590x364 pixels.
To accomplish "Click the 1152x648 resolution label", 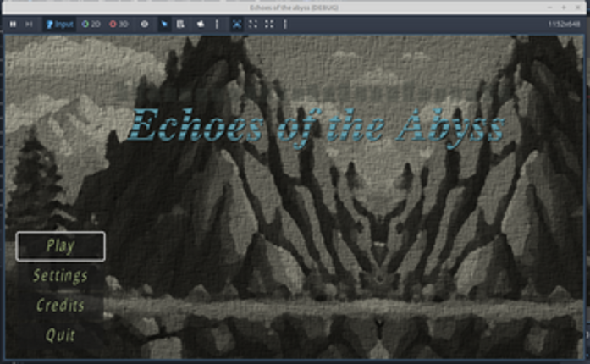I will coord(564,24).
